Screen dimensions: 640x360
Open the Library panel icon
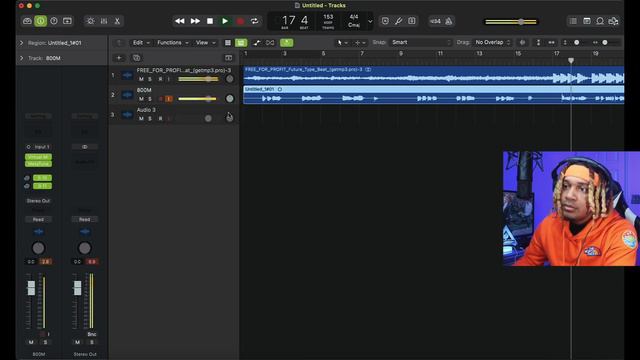point(27,21)
